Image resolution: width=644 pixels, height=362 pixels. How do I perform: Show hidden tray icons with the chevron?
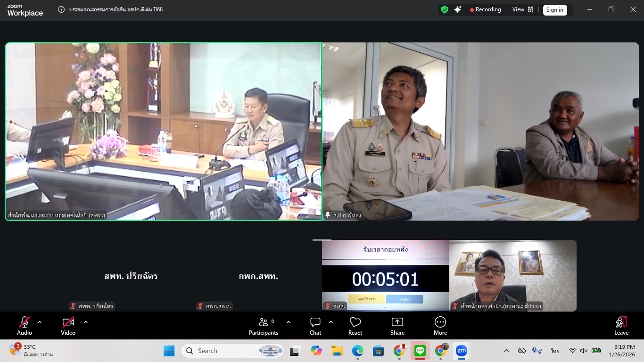click(x=506, y=351)
